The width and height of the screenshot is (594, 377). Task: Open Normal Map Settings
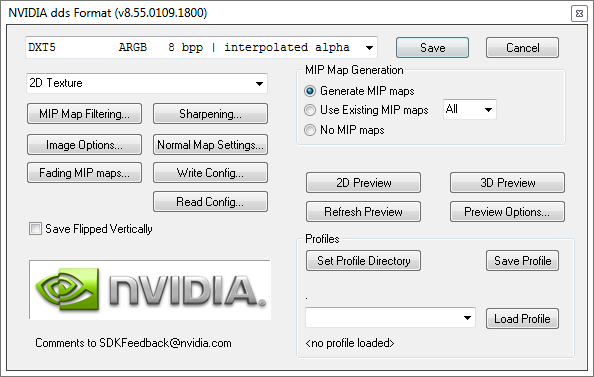tap(210, 144)
